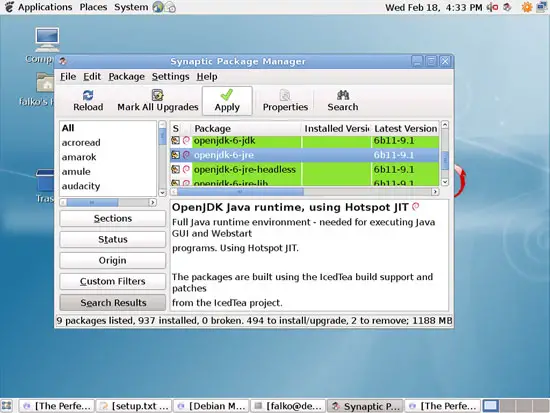This screenshot has width=550, height=413.
Task: Open the File menu
Action: point(68,76)
